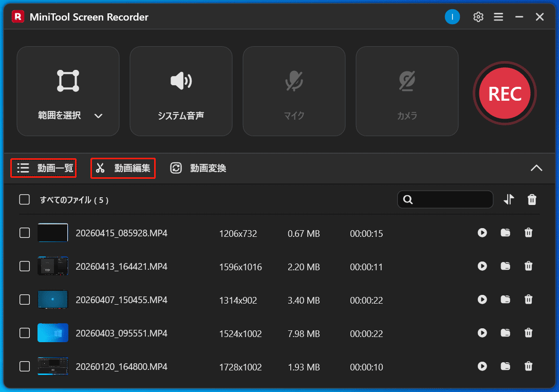559x392 pixels.
Task: Click file size 7.98 MB
Action: pos(304,334)
